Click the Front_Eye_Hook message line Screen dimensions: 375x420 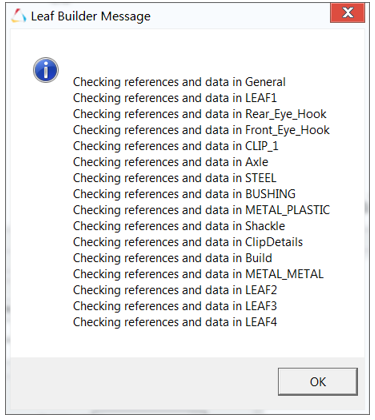click(201, 130)
